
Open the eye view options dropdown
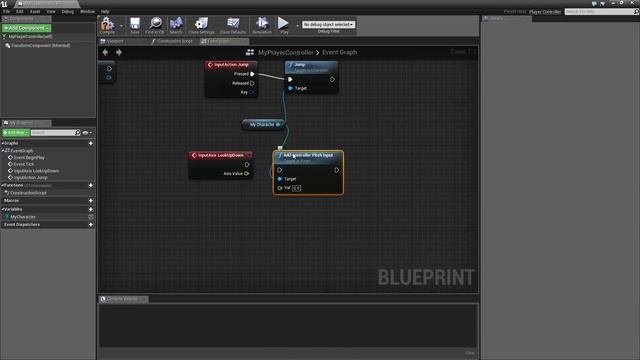[x=87, y=133]
